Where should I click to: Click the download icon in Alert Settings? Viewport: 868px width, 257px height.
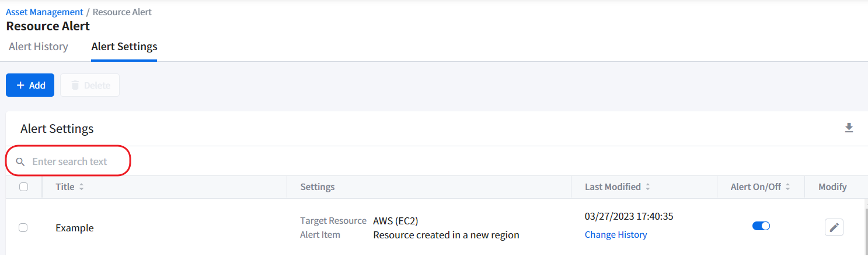click(849, 128)
